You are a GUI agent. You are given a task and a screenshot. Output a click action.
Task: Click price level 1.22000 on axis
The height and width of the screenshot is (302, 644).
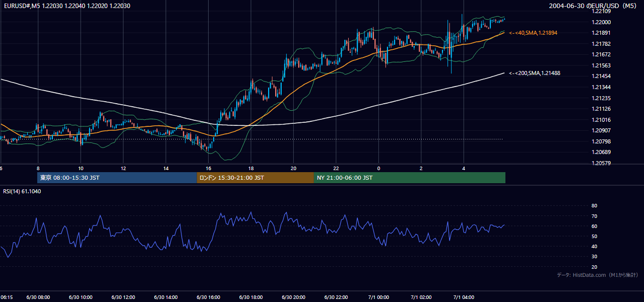(601, 22)
